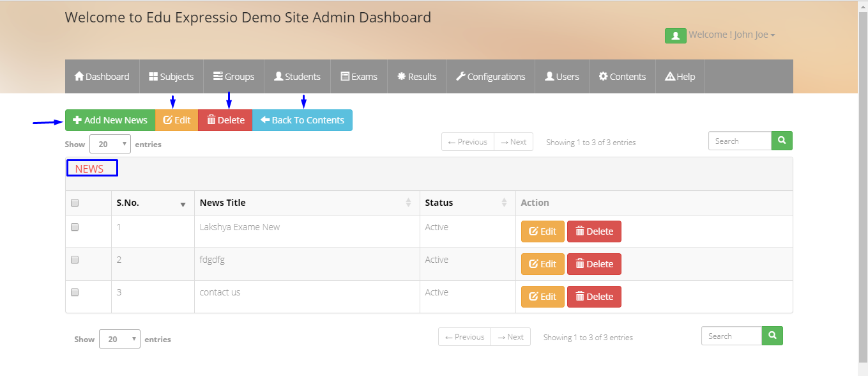Delete the fdgdfg news row
Viewport: 868px width, 376px height.
pos(594,264)
